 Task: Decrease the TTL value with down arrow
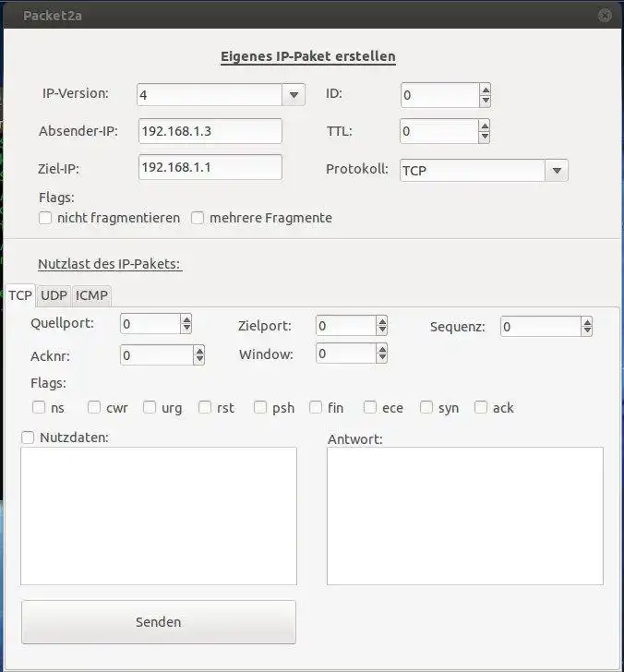[485, 137]
